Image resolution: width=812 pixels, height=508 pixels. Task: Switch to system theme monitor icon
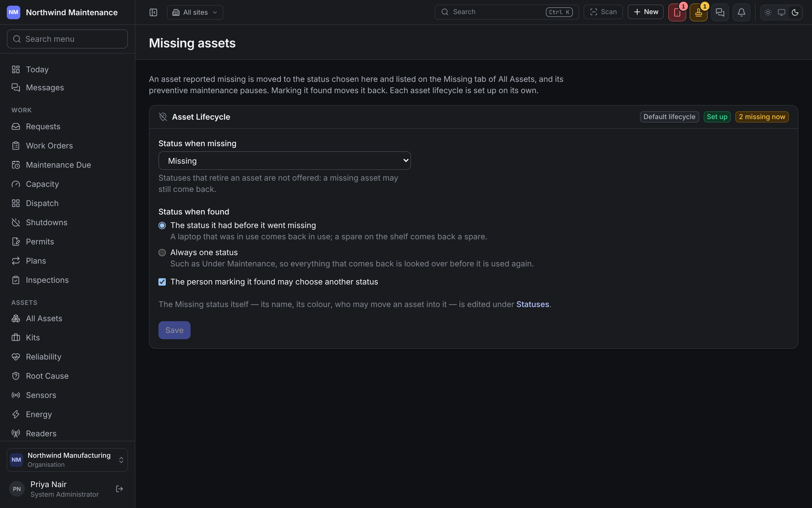coord(781,12)
